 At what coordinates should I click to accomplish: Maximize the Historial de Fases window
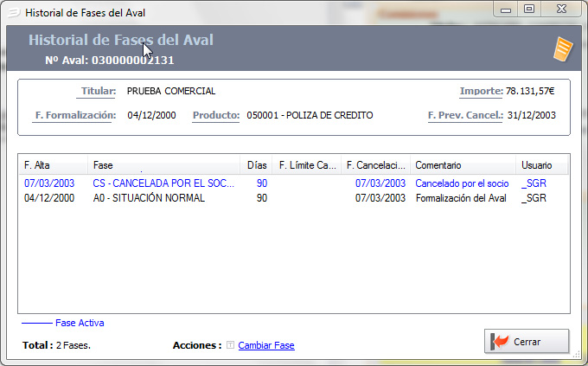pyautogui.click(x=529, y=9)
